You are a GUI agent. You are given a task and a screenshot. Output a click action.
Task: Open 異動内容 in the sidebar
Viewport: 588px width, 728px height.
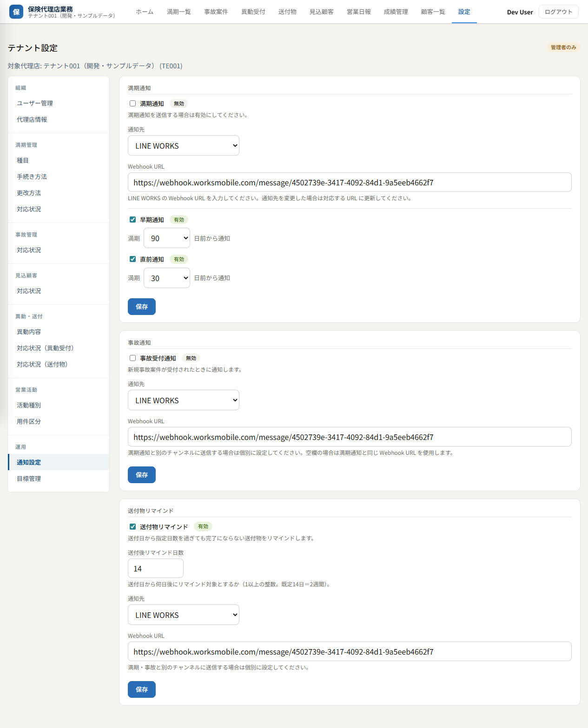click(59, 332)
